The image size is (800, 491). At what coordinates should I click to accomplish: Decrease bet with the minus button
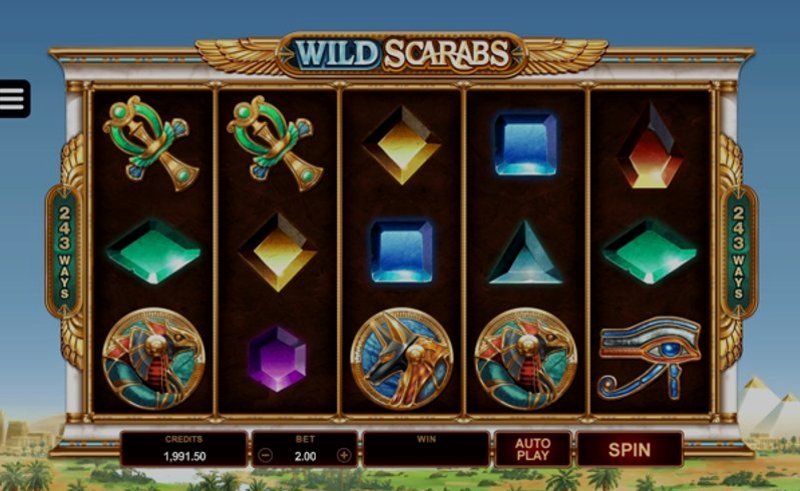click(265, 455)
